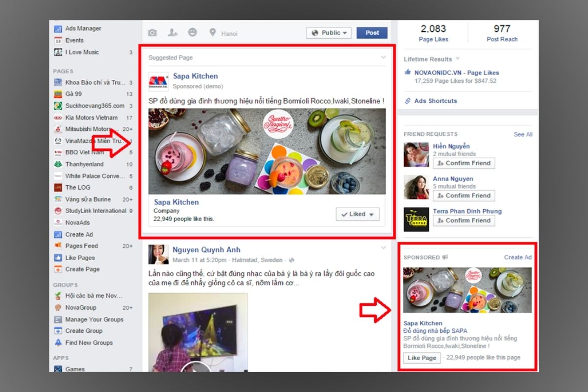This screenshot has height=392, width=588.
Task: Click the location pin icon next to Hanoi
Action: click(x=213, y=33)
